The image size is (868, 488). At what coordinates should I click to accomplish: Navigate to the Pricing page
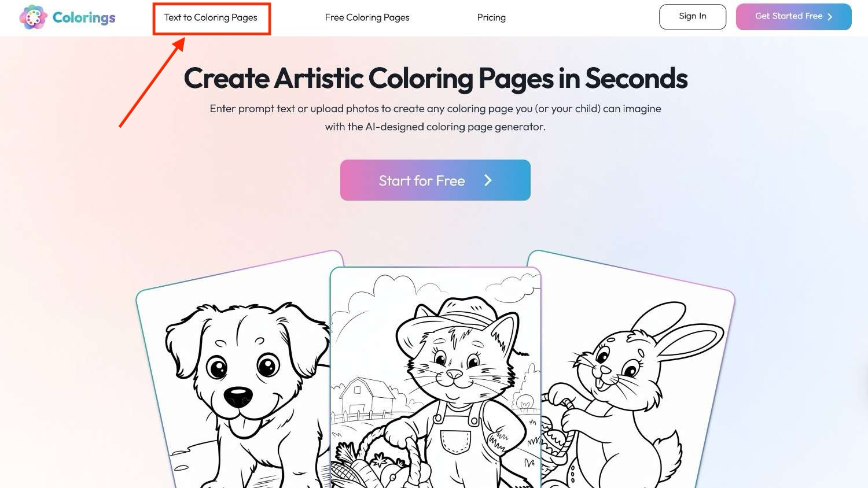point(491,17)
